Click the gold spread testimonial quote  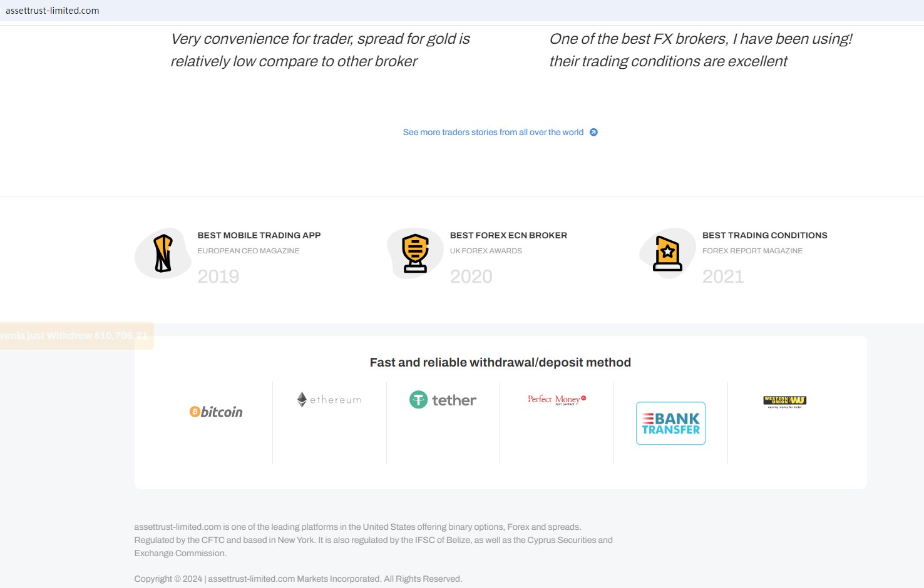320,50
